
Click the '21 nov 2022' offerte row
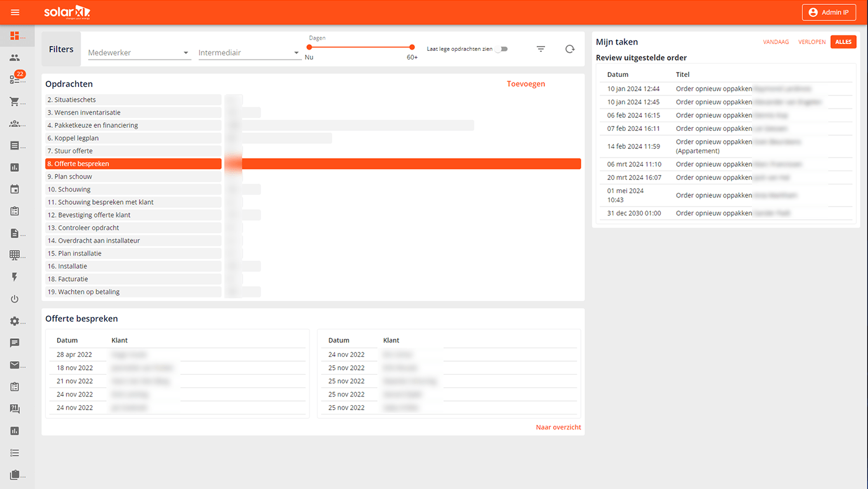(x=178, y=381)
